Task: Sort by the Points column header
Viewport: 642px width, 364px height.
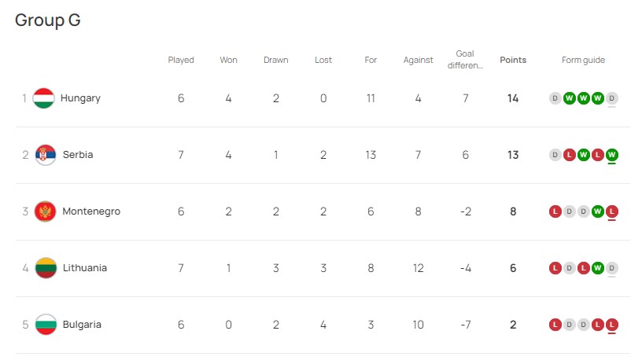Action: [513, 60]
